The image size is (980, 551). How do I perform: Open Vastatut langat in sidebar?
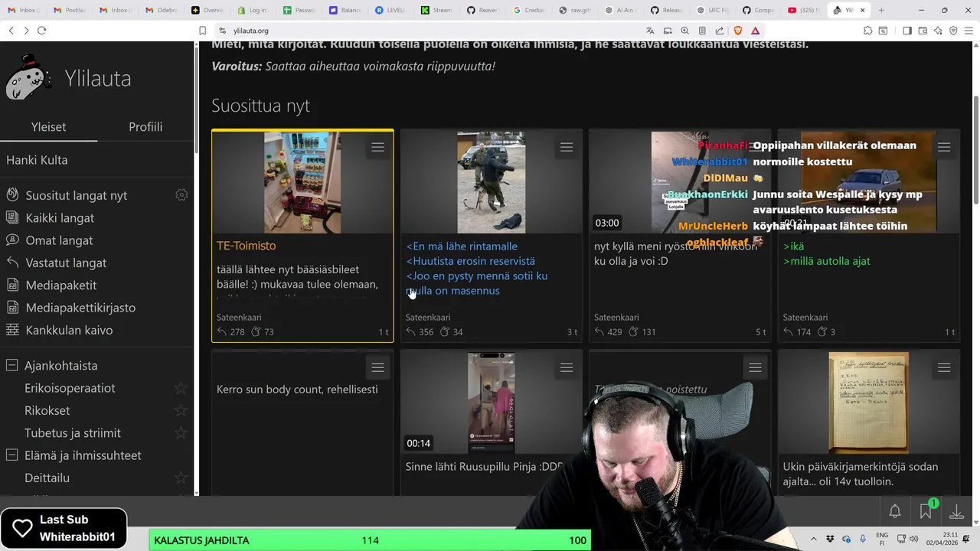(x=66, y=262)
